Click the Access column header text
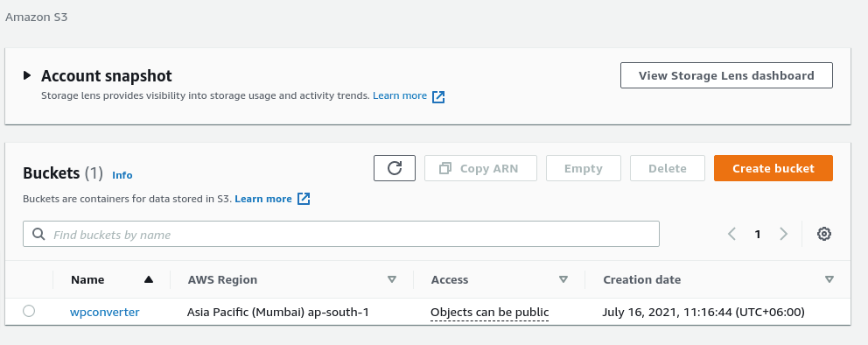This screenshot has width=868, height=345. point(450,279)
